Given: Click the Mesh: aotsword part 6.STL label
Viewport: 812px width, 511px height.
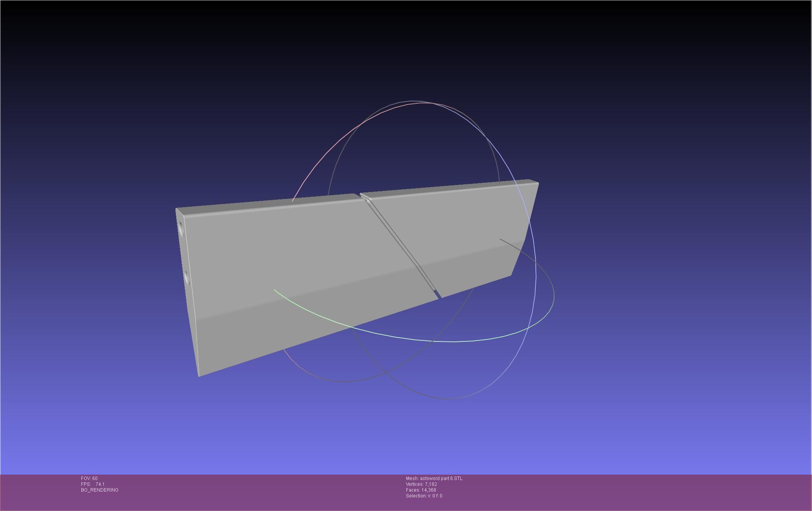Looking at the screenshot, I should coord(434,478).
